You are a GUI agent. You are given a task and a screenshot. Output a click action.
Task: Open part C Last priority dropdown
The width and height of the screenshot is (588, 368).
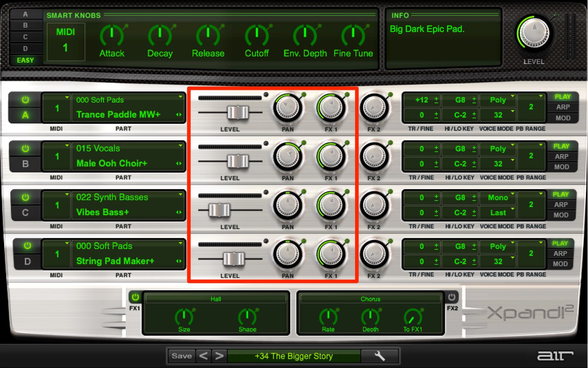click(498, 212)
